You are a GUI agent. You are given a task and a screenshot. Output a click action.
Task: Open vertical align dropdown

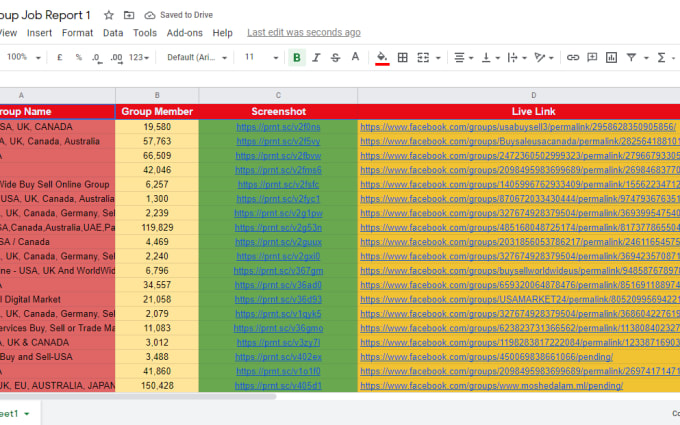pyautogui.click(x=490, y=57)
